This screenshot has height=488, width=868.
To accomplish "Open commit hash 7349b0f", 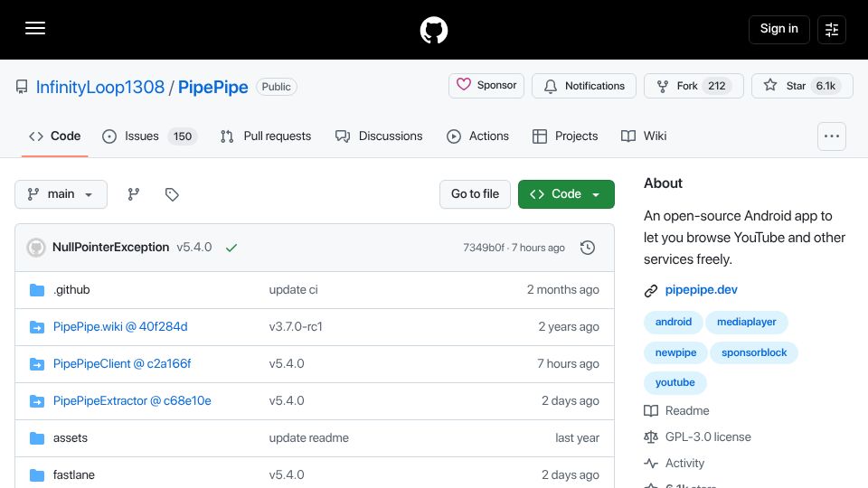I will click(x=483, y=248).
